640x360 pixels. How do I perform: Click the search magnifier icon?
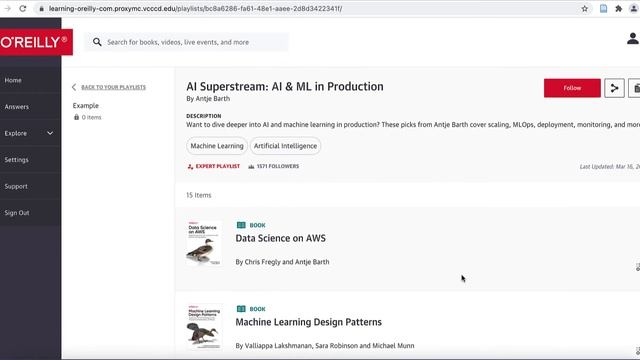97,42
